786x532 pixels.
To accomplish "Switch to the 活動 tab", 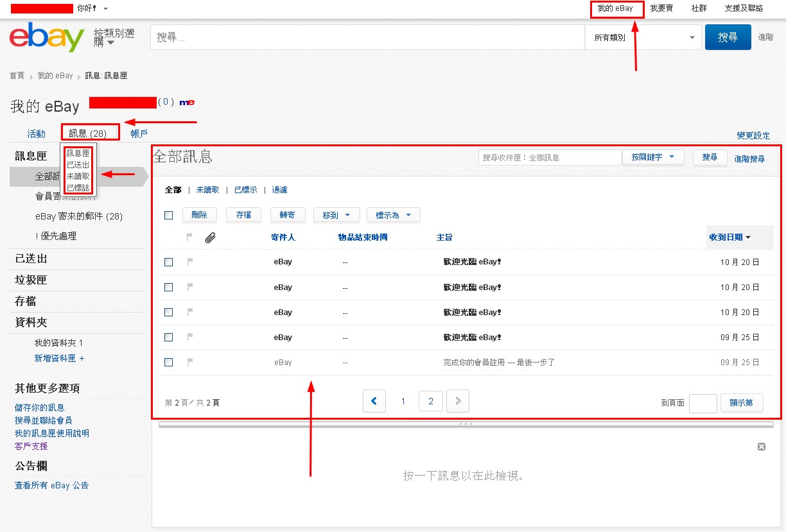I will pyautogui.click(x=37, y=133).
